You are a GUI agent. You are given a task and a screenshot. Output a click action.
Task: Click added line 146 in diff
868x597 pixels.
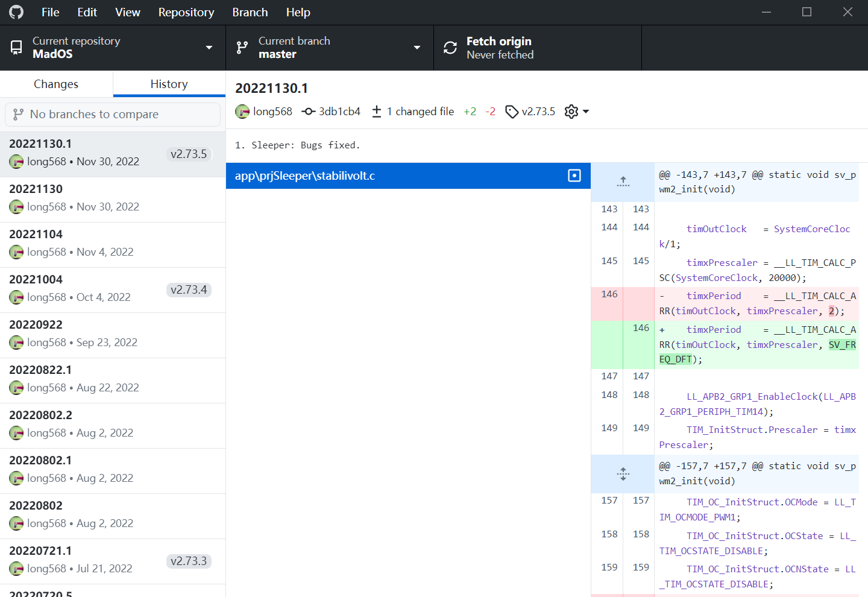pos(725,344)
